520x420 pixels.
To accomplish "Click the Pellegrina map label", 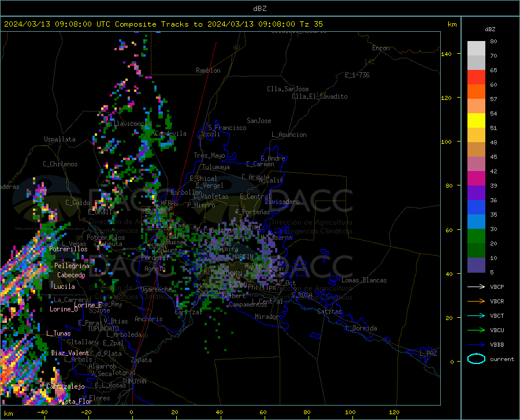I will [72, 266].
